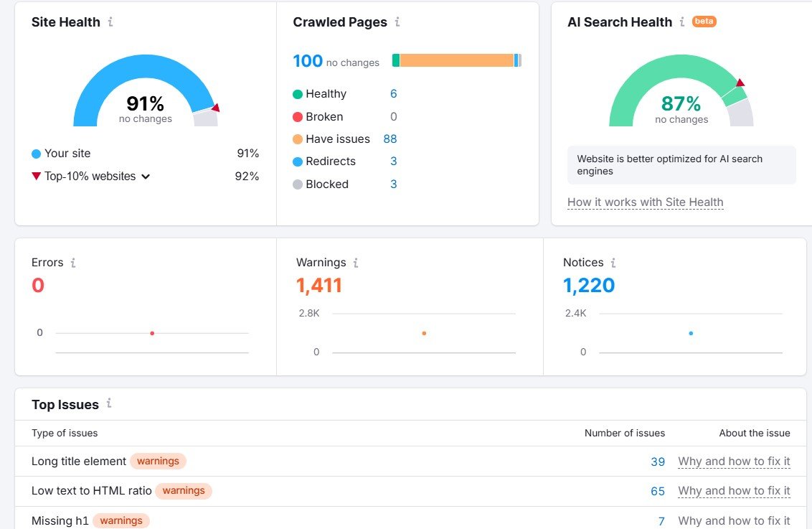The image size is (812, 529).
Task: Click the Crawled Pages info icon
Action: 397,22
